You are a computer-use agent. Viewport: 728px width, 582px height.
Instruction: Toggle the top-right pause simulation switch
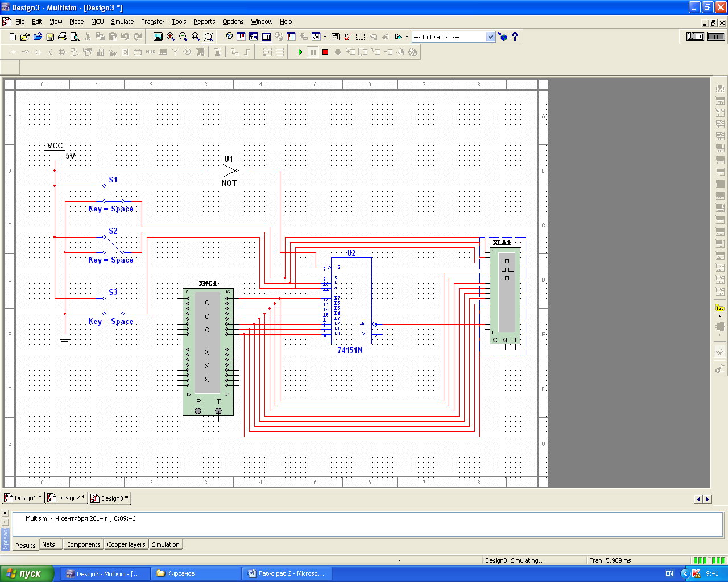(715, 36)
